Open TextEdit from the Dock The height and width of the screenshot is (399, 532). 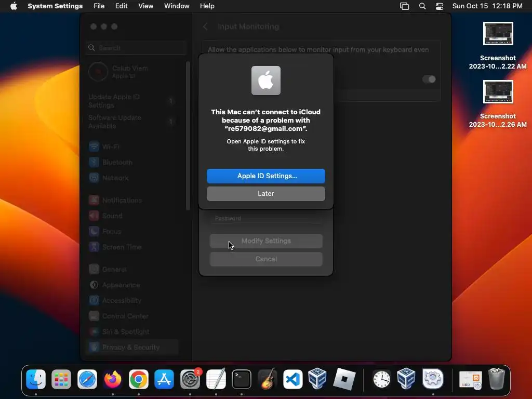pos(216,379)
